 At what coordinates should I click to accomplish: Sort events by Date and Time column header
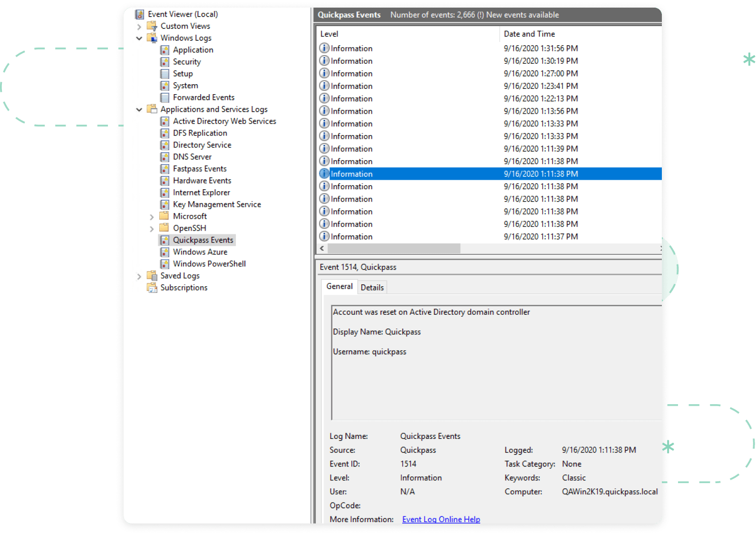click(581, 34)
